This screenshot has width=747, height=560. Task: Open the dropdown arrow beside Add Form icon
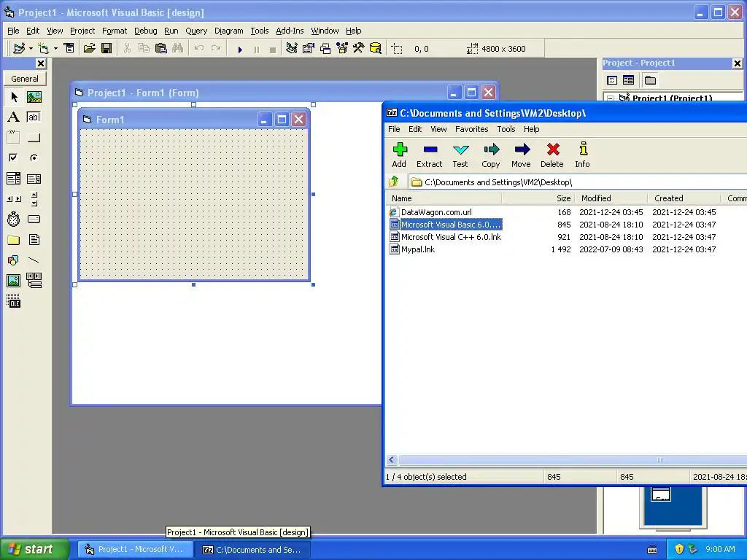pos(55,49)
